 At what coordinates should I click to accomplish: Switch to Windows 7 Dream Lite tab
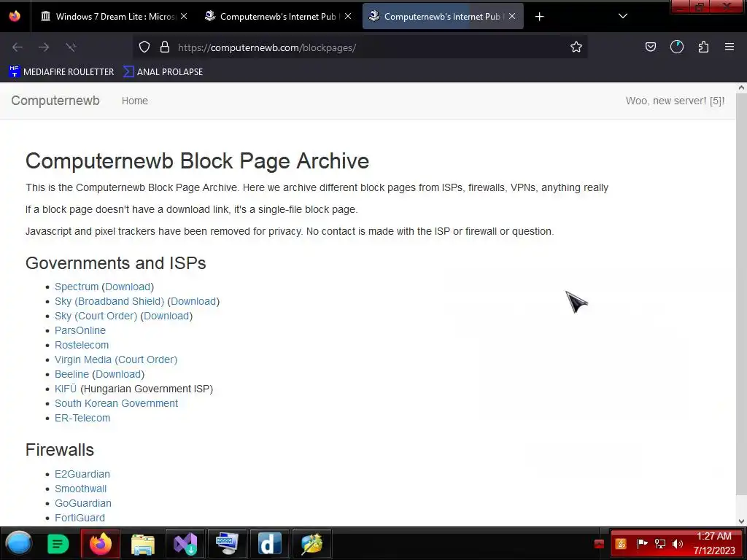click(x=115, y=17)
